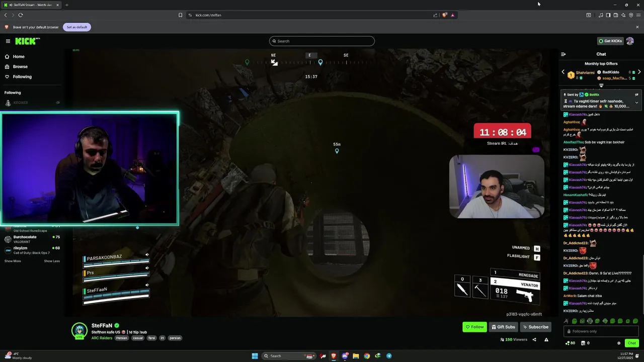This screenshot has width=644, height=362.
Task: Open ARC Raiders category link
Action: point(102,338)
